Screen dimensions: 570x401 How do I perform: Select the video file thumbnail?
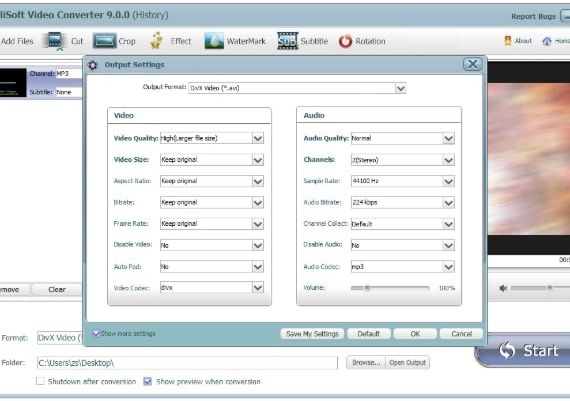pos(13,83)
